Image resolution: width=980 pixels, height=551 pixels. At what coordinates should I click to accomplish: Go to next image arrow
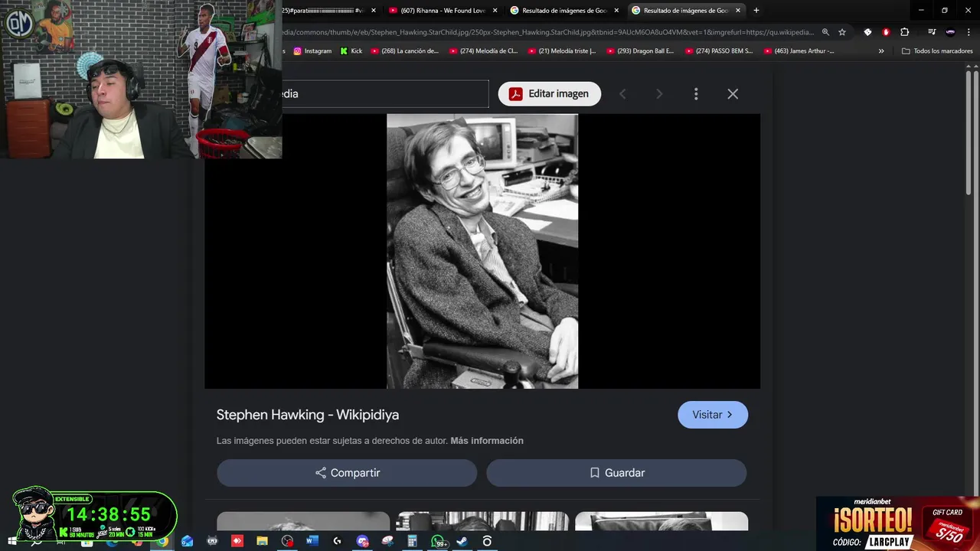pos(659,93)
